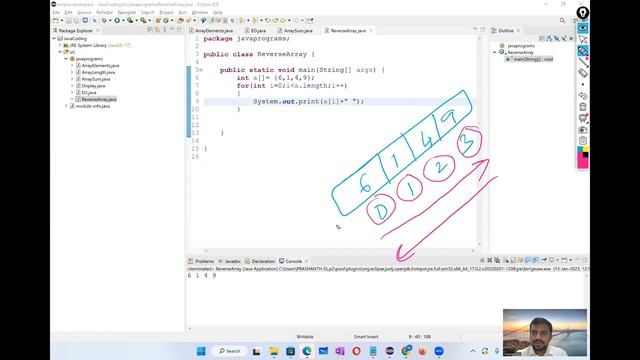The height and width of the screenshot is (360, 640).
Task: Pick the pink color swatch in annotation toolbar
Action: coord(582,162)
